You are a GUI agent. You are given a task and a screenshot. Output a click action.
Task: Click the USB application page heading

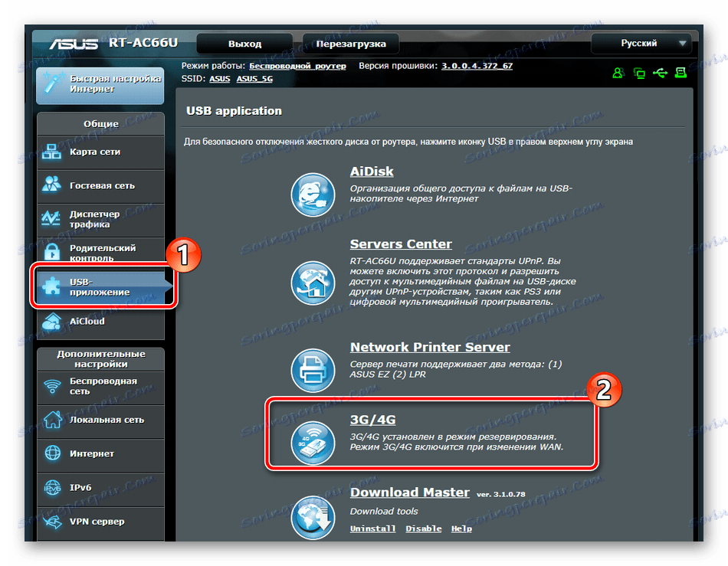coord(234,111)
